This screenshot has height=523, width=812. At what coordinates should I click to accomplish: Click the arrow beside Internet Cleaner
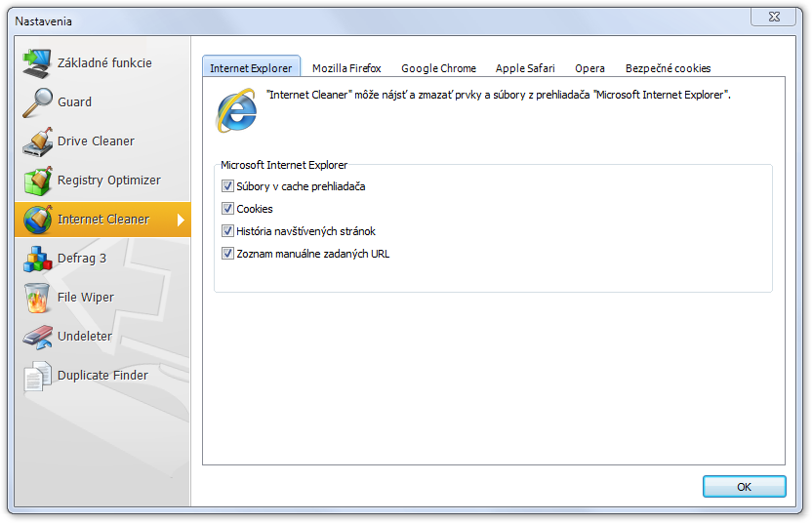coord(181,221)
